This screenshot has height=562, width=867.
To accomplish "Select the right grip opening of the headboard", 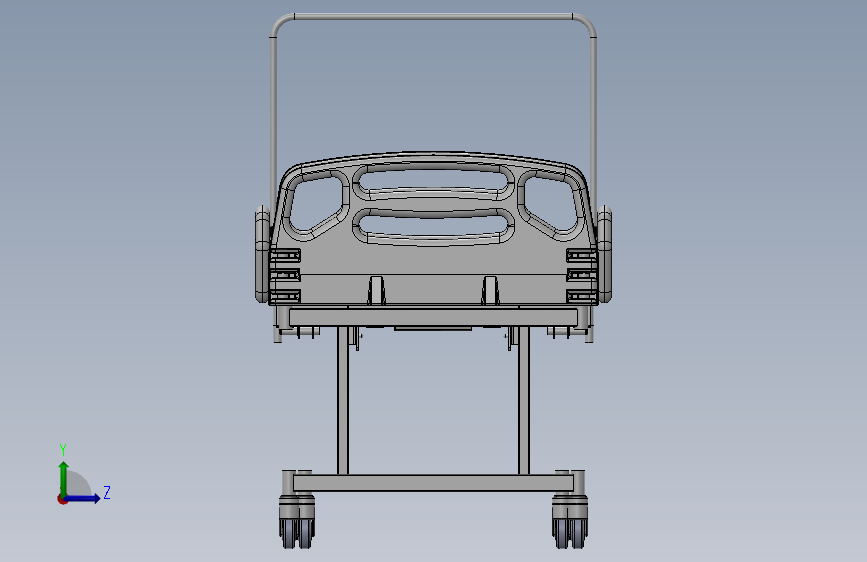I will [x=552, y=203].
